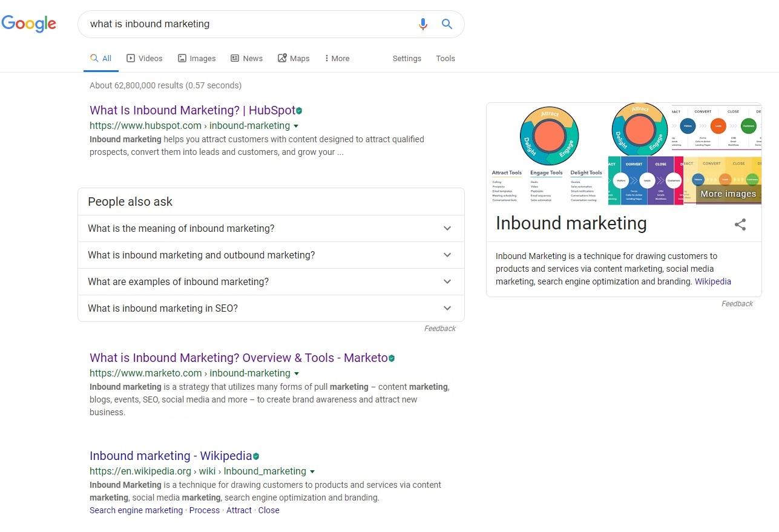This screenshot has width=779, height=532.
Task: Open the Wikipedia link in knowledge panel description
Action: [713, 281]
